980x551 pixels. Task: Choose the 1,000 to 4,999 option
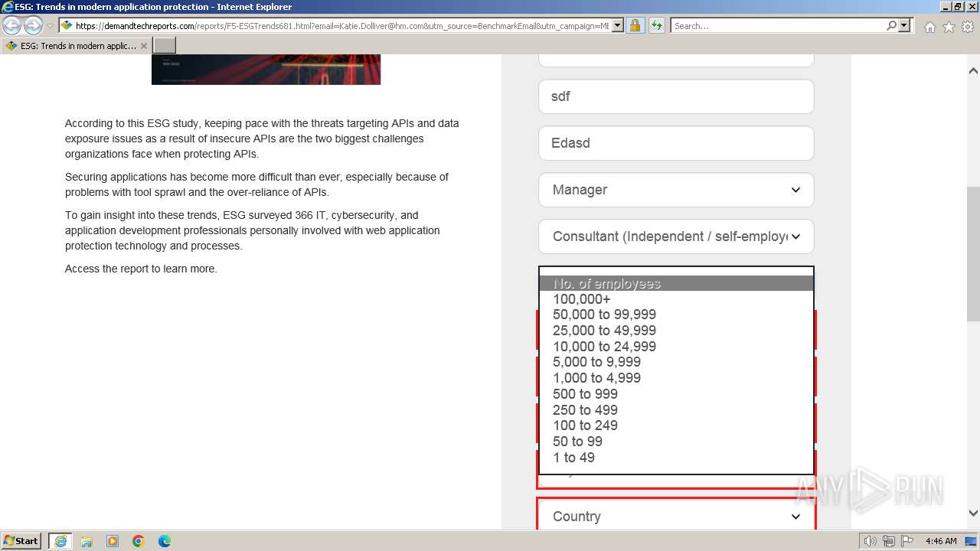(676, 378)
